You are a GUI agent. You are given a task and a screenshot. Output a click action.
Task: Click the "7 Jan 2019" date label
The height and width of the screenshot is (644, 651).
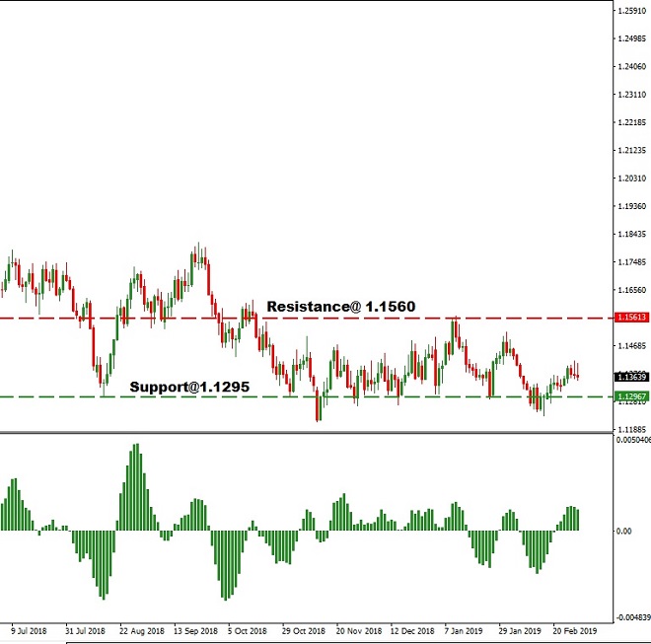click(464, 631)
